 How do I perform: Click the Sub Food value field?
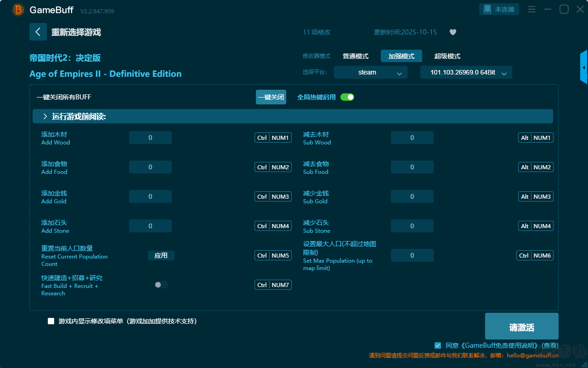pyautogui.click(x=412, y=167)
